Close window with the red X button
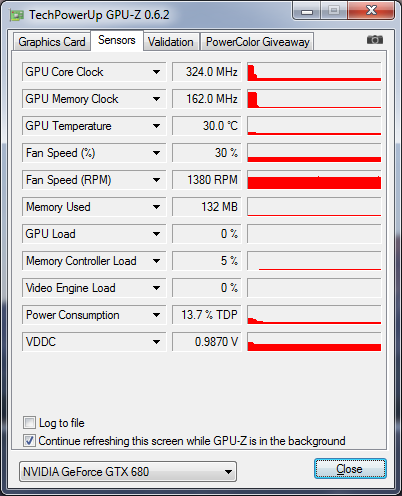 [x=371, y=11]
